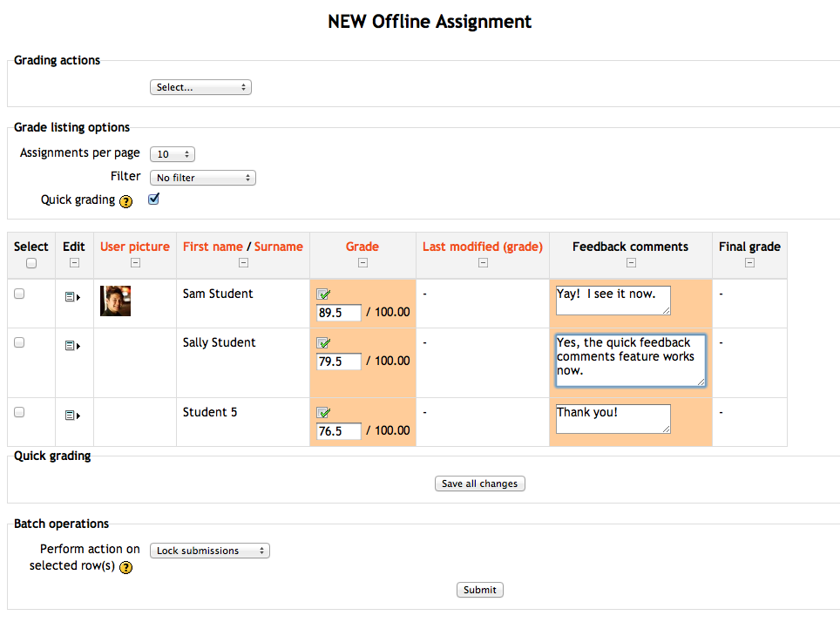Click graded checkmark icon in Sam's grade cell
Screen dimensions: 840x622
coord(323,294)
